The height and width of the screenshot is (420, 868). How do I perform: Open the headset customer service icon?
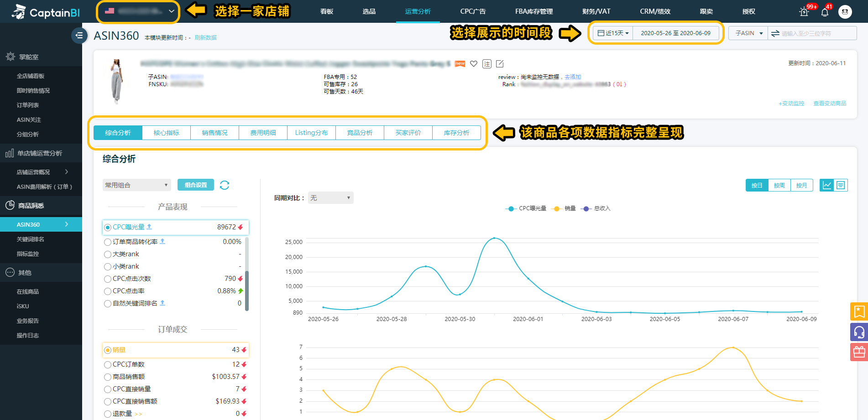[x=859, y=332]
